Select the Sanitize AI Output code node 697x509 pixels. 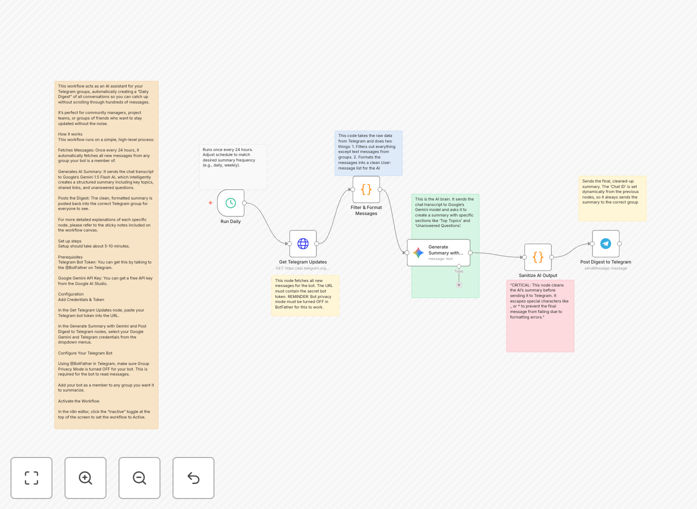point(538,257)
